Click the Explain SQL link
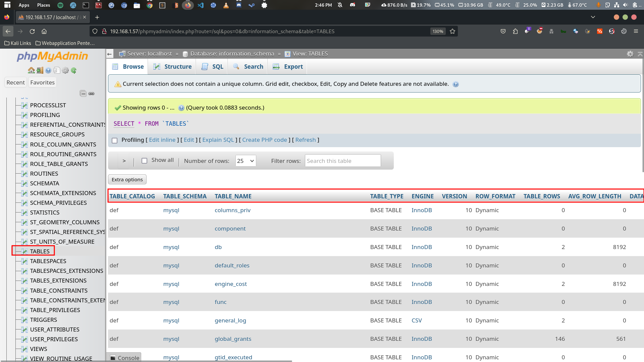The height and width of the screenshot is (362, 644). 218,140
